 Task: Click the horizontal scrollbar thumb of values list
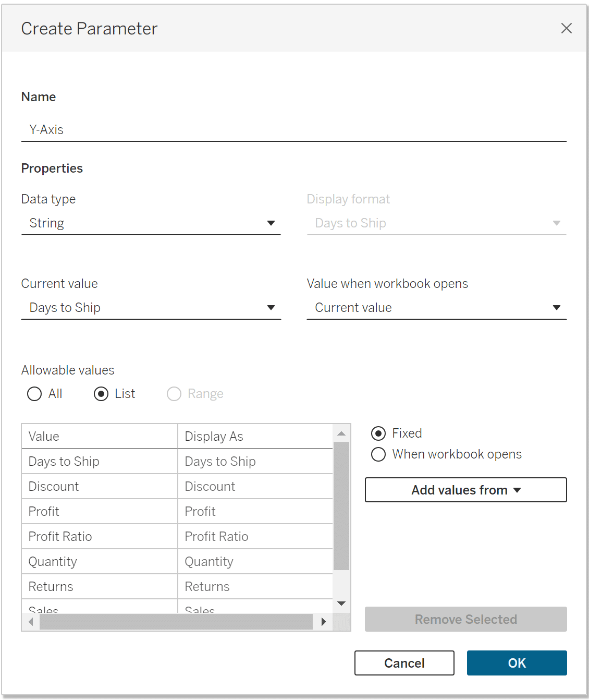(176, 622)
